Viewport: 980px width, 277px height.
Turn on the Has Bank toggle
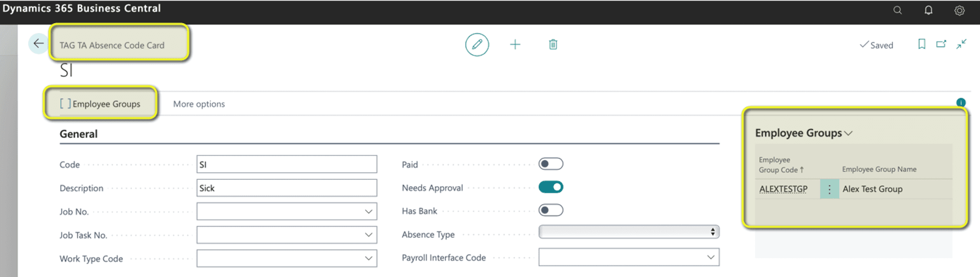coord(550,210)
